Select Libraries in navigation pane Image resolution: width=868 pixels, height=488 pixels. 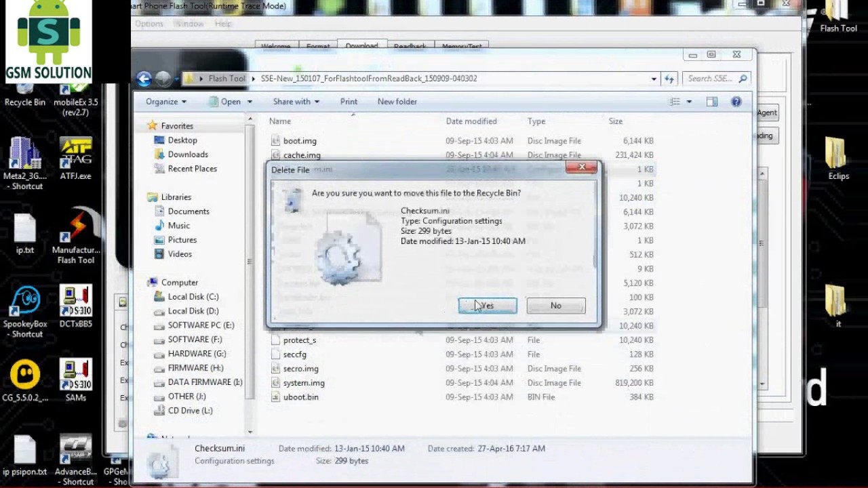tap(176, 197)
